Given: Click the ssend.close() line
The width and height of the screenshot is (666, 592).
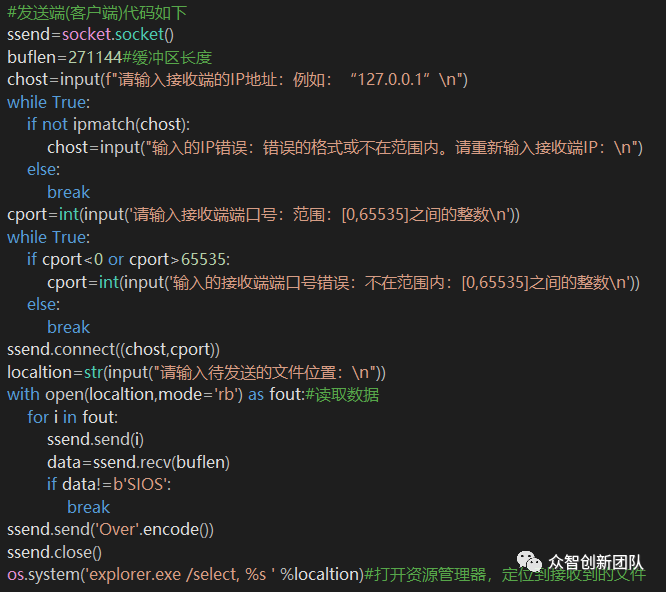Looking at the screenshot, I should point(54,552).
